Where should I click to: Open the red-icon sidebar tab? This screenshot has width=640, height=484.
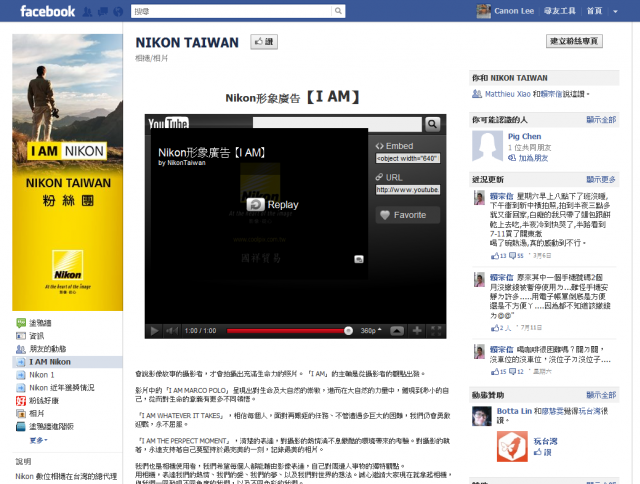pyautogui.click(x=37, y=401)
